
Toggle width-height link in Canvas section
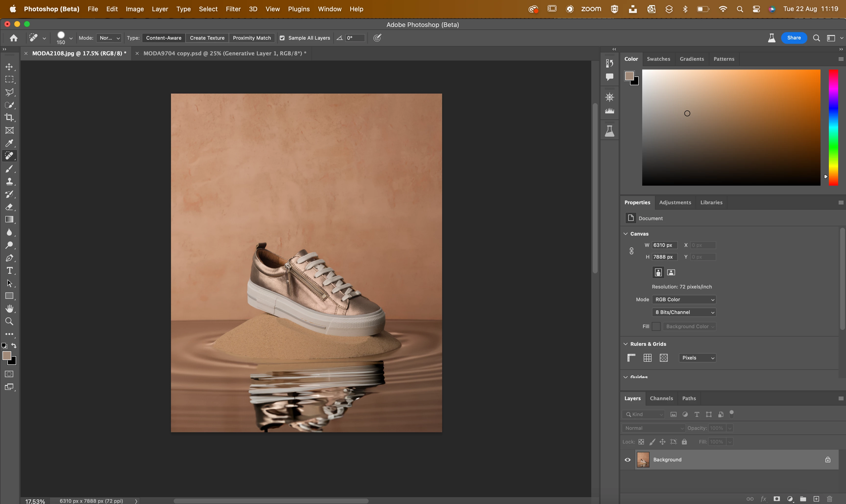click(631, 251)
